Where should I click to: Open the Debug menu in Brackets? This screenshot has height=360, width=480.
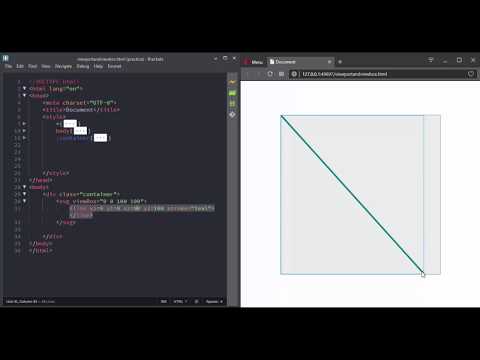[x=83, y=66]
